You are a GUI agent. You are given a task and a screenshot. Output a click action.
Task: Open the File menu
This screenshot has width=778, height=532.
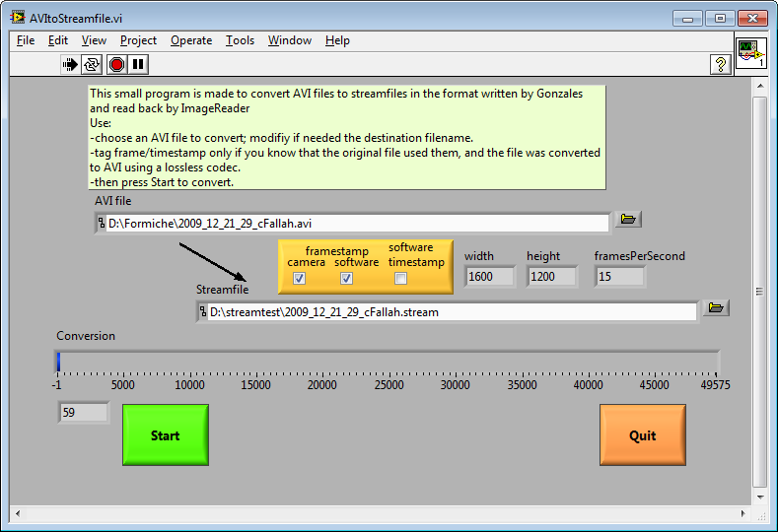(26, 40)
